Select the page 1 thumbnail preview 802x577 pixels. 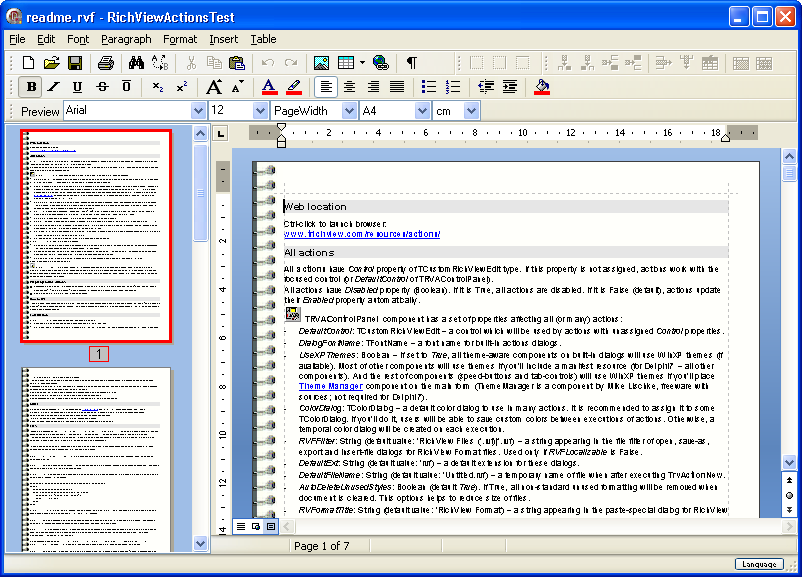pyautogui.click(x=99, y=236)
